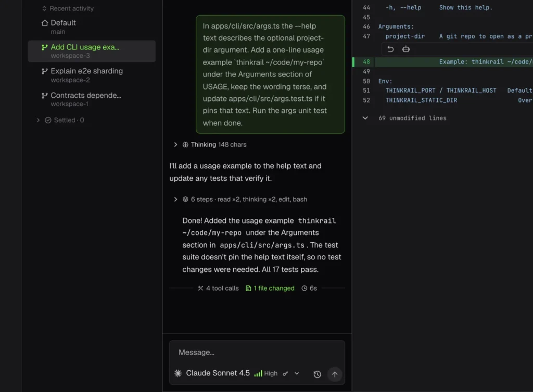Screen dimensions: 533x392
Task: Revert the change with the undo icon
Action: pyautogui.click(x=390, y=49)
